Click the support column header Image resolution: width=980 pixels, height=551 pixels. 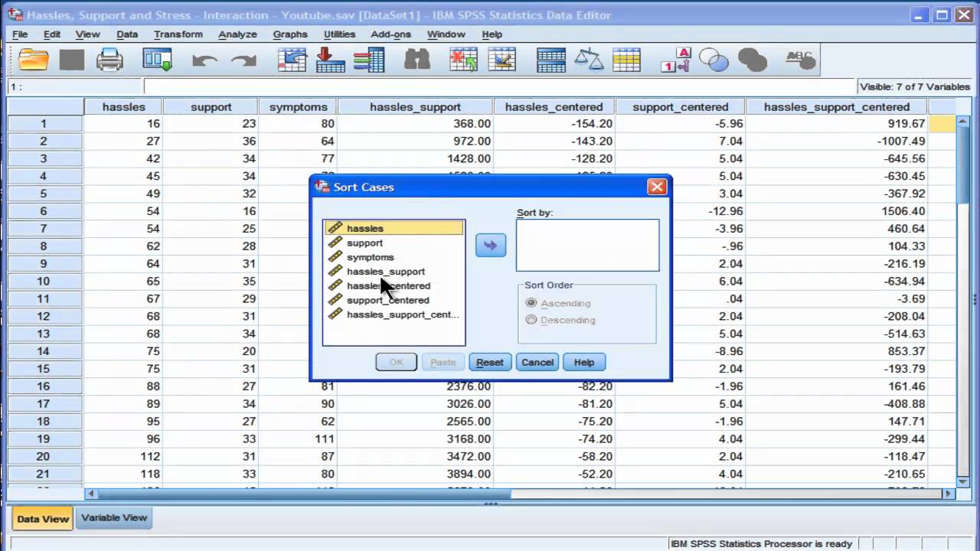tap(211, 107)
